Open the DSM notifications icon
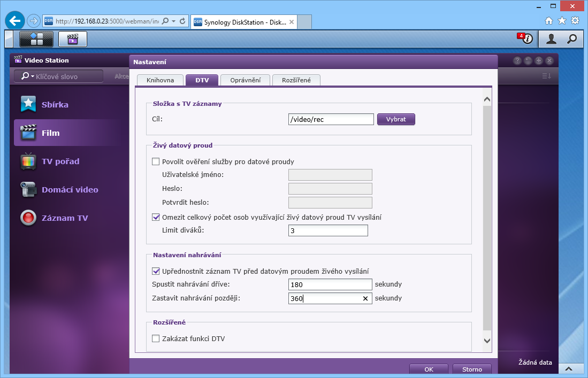 pyautogui.click(x=525, y=38)
